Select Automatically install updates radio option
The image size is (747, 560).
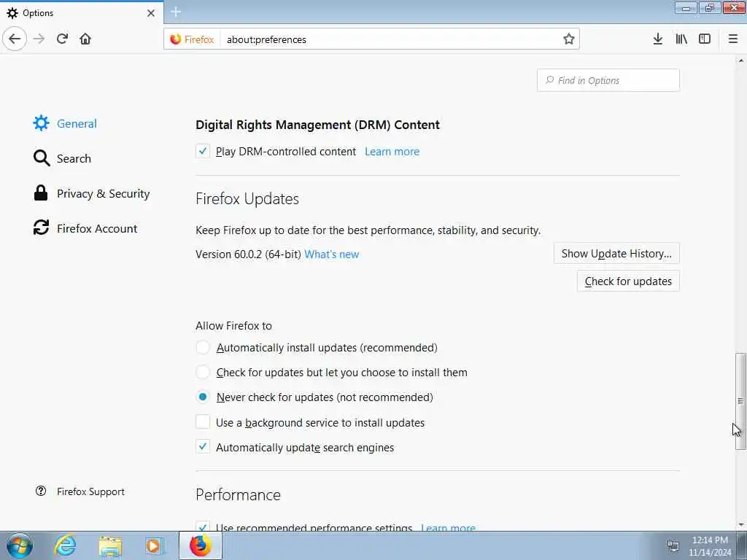point(203,347)
